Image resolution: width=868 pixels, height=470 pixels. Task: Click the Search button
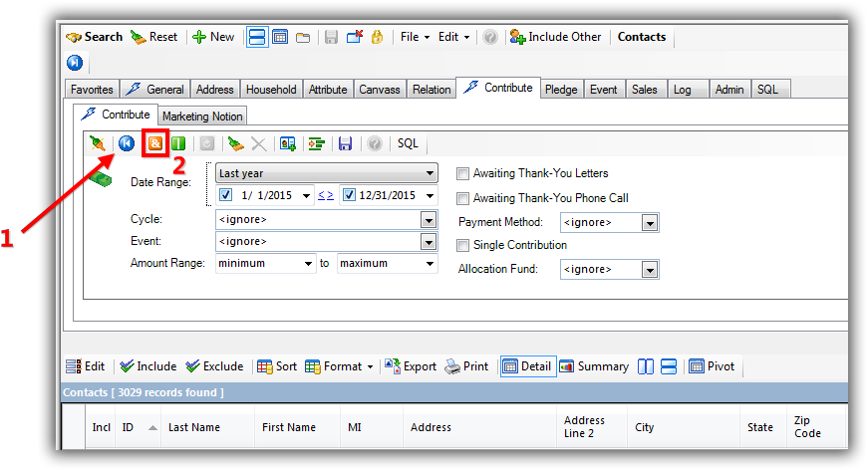pyautogui.click(x=94, y=37)
